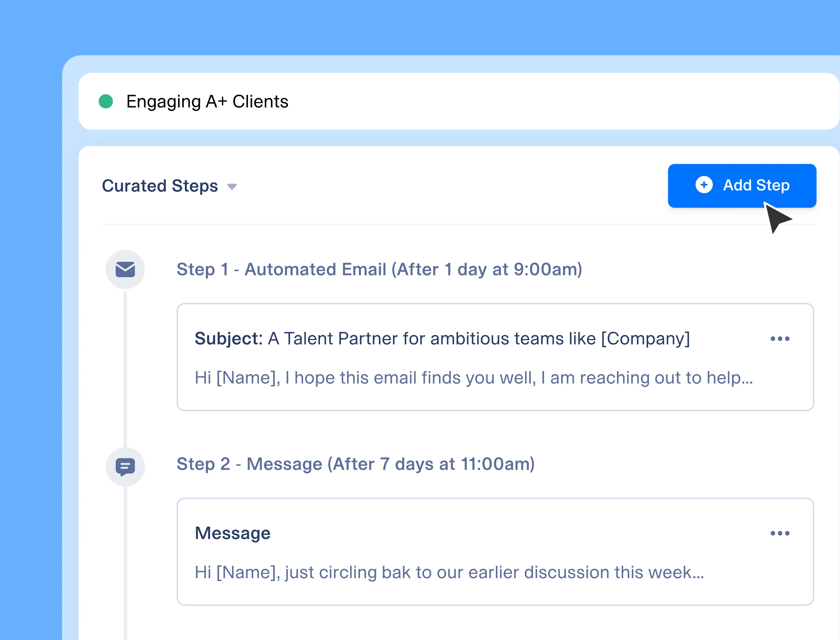Click the green status dot beside Engaging A+ Clients
This screenshot has height=640, width=840.
tap(106, 101)
